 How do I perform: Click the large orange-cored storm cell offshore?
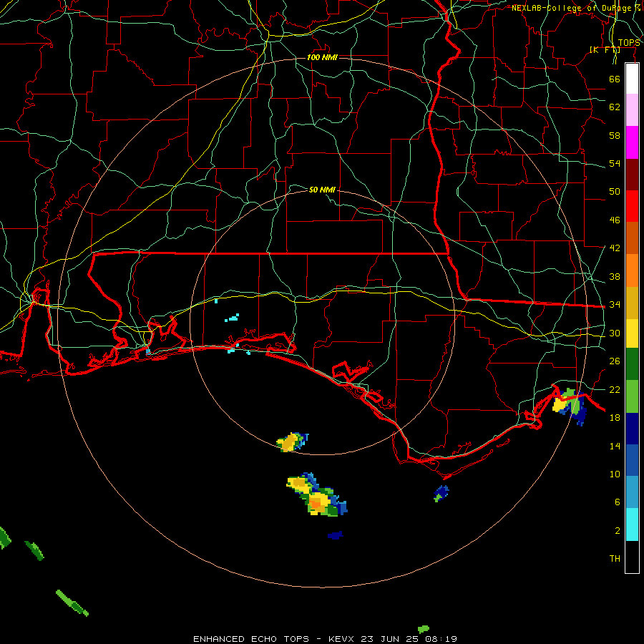point(317,494)
